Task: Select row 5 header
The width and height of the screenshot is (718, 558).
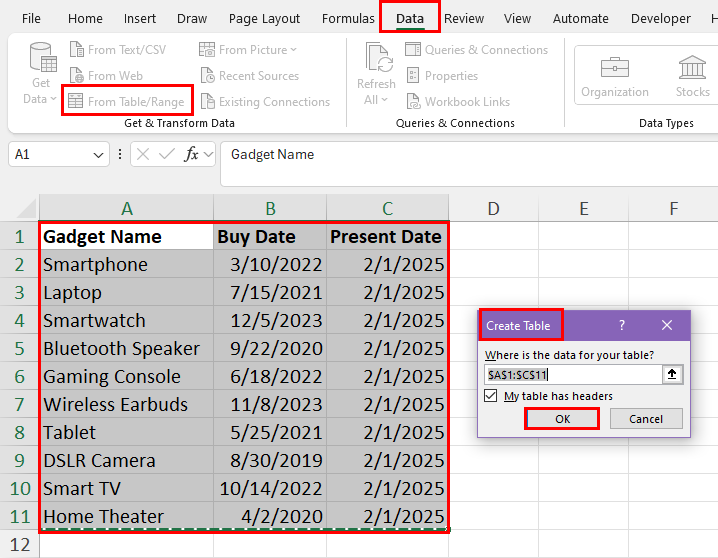Action: coord(19,348)
